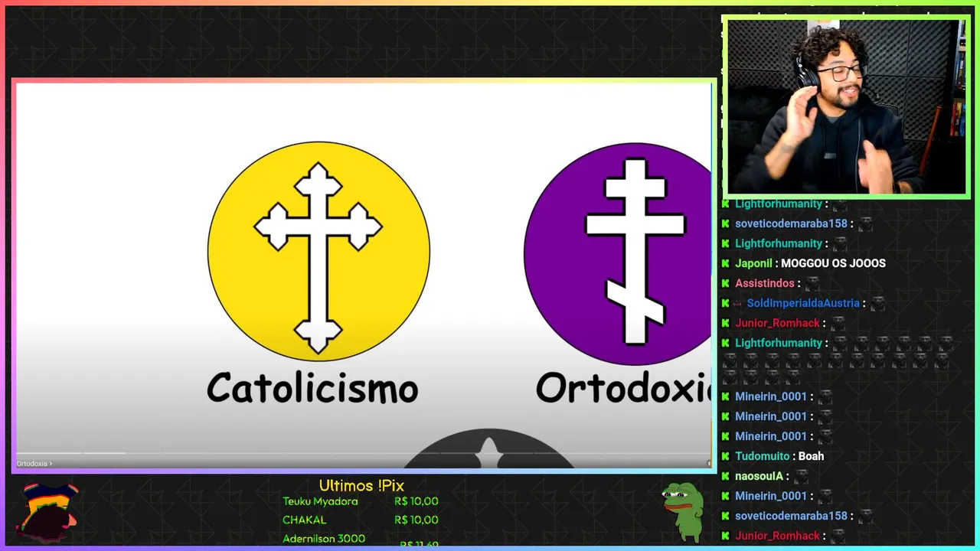Open the streamer webcam feed
980x551 pixels.
846,107
